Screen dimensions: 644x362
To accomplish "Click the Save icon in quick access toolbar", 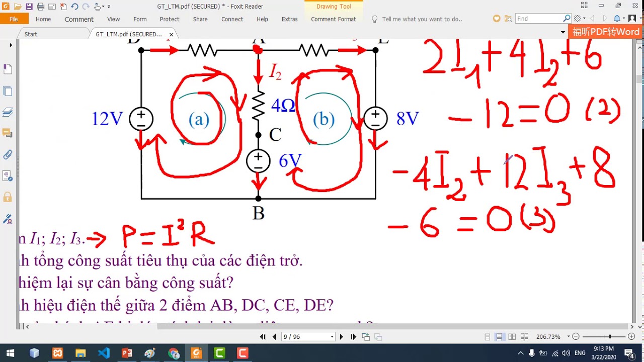I will (x=29, y=7).
